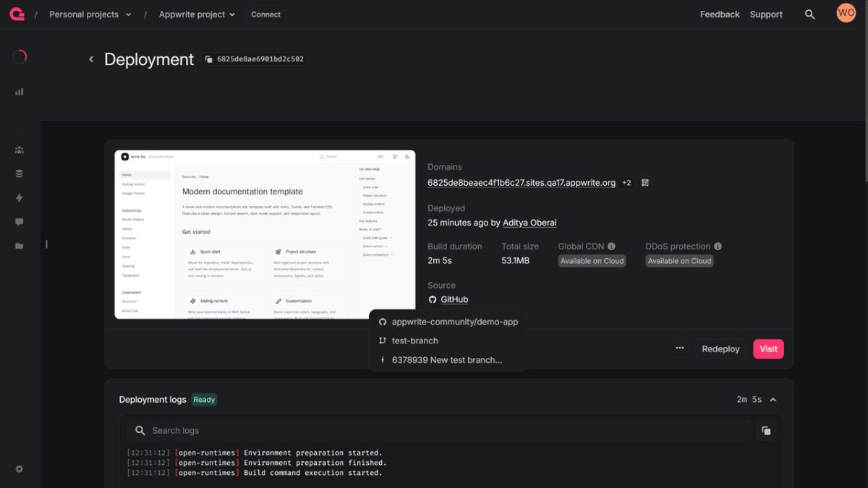Image resolution: width=868 pixels, height=488 pixels.
Task: Open the sites.qa17.appwrite.org domain link
Action: click(522, 183)
